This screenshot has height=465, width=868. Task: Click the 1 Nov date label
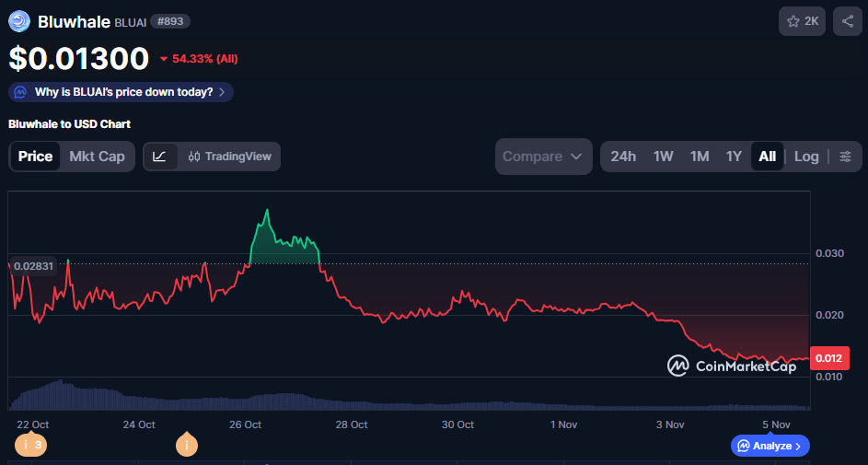click(563, 424)
